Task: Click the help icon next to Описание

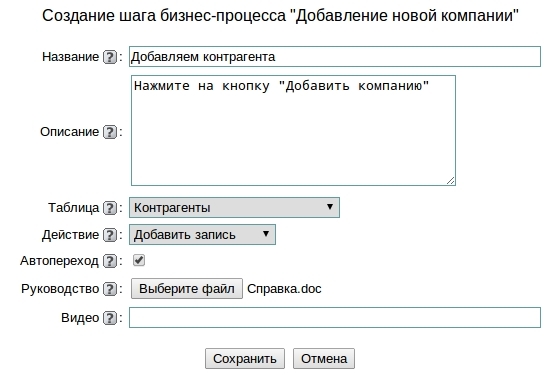Action: (110, 132)
